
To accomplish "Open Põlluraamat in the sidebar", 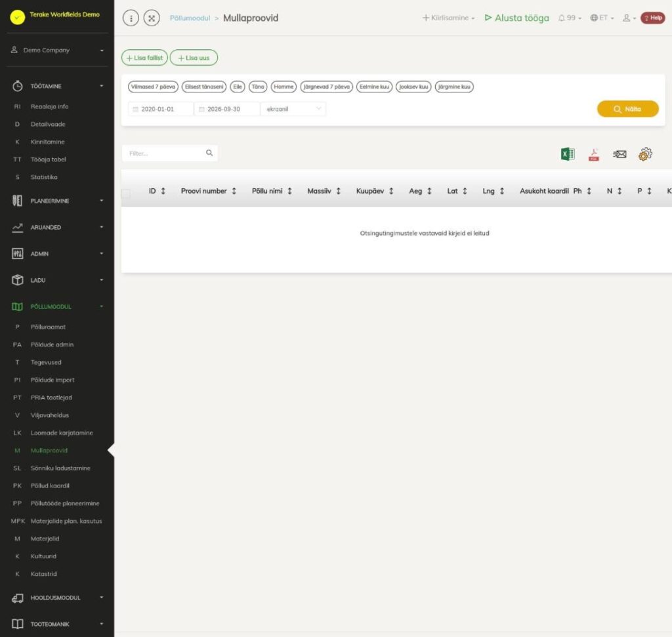I will 48,327.
